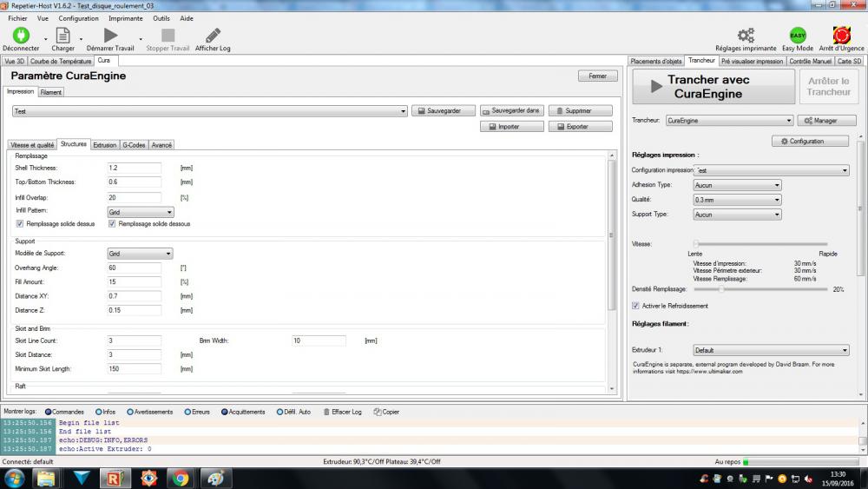Open Configuration impression dropdown
868x489 pixels.
[771, 170]
